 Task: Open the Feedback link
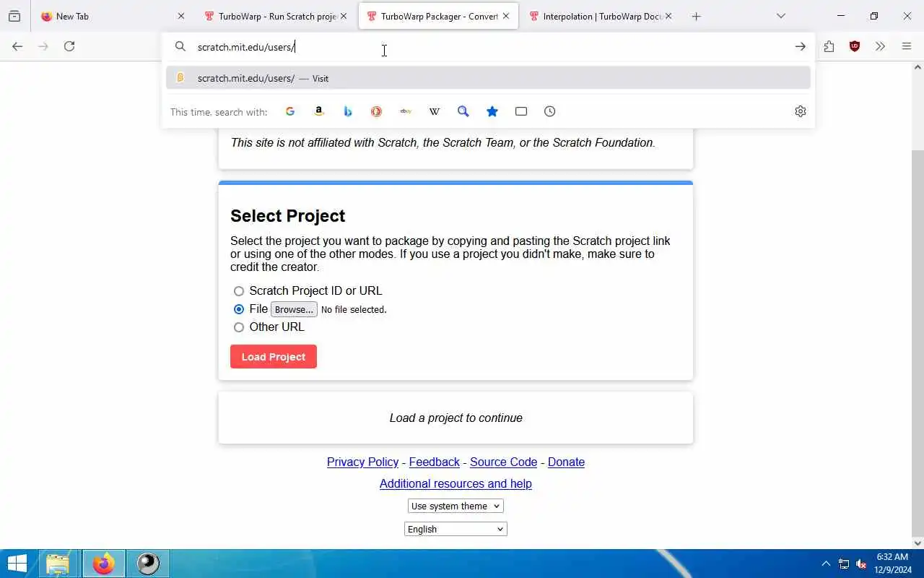435,462
